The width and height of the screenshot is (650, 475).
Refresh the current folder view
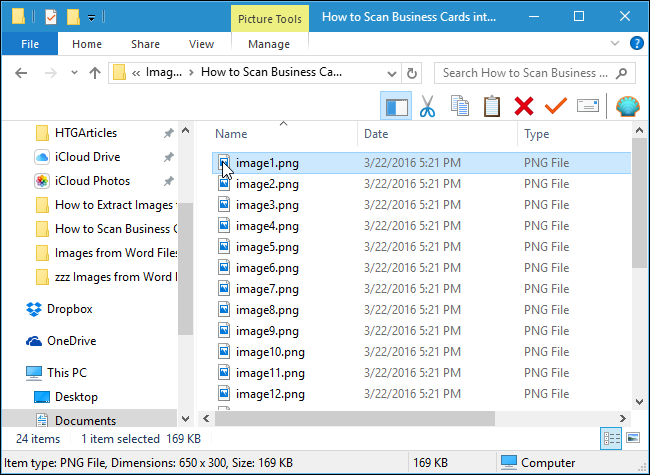[412, 73]
